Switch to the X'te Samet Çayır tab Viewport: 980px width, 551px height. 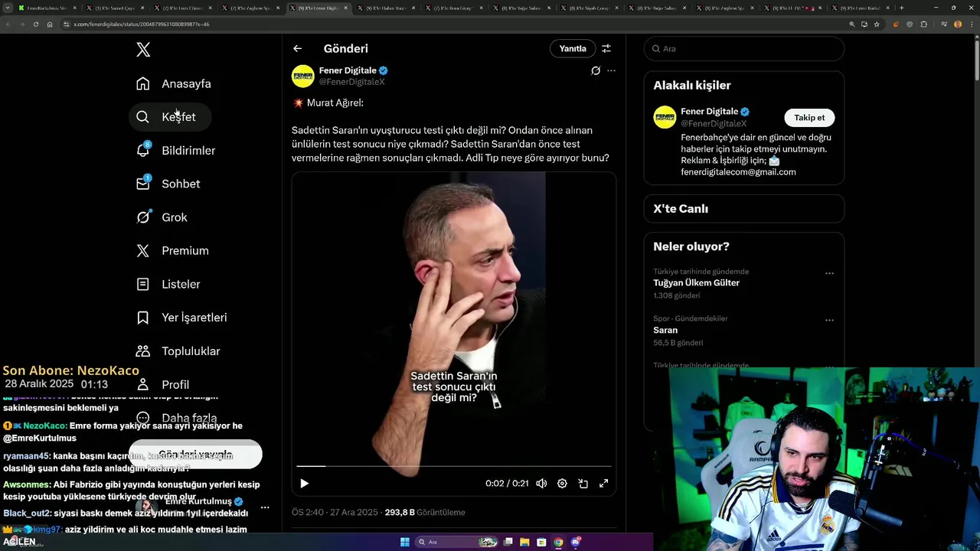click(115, 8)
